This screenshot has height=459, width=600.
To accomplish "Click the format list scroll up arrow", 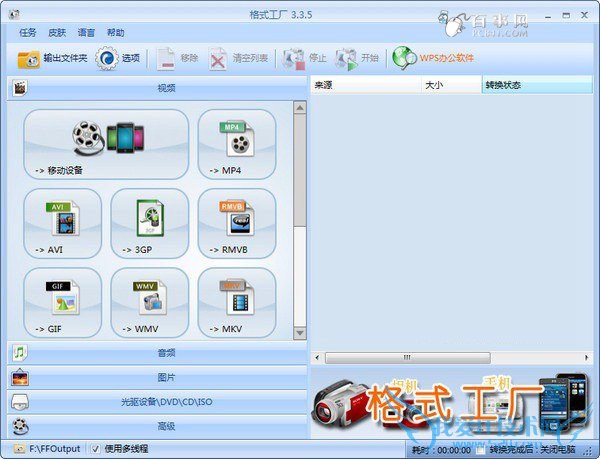I will point(300,108).
